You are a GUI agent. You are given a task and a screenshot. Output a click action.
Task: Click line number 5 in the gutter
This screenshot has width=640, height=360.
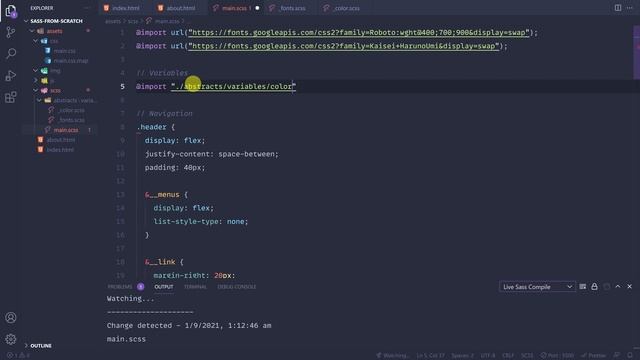[122, 86]
